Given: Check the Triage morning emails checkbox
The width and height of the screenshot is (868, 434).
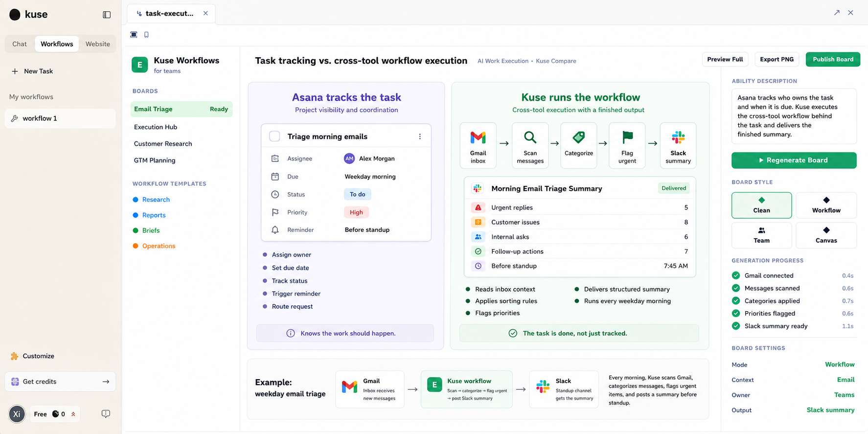Looking at the screenshot, I should pyautogui.click(x=274, y=137).
